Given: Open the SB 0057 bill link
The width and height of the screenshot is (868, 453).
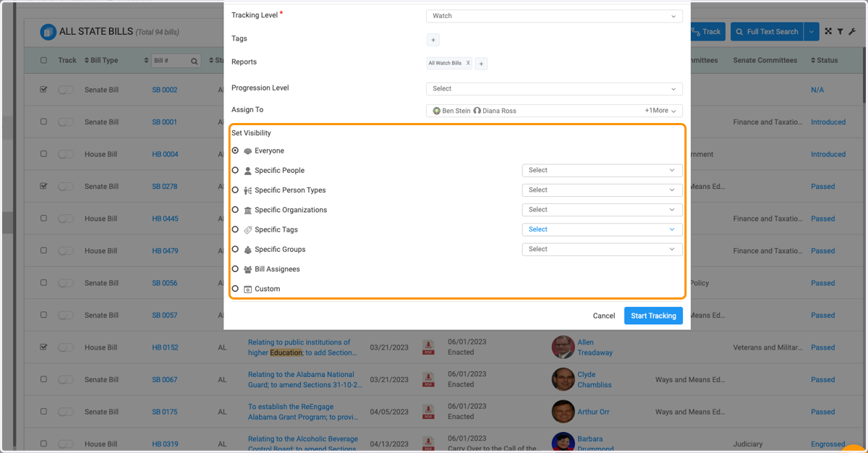Looking at the screenshot, I should coord(165,316).
